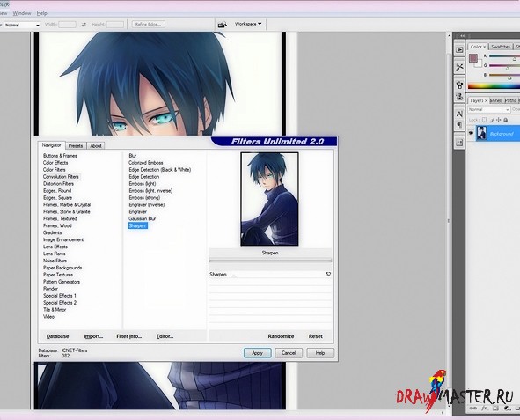Open the Tool Presets panel icon
This screenshot has height=420, width=520.
(459, 67)
